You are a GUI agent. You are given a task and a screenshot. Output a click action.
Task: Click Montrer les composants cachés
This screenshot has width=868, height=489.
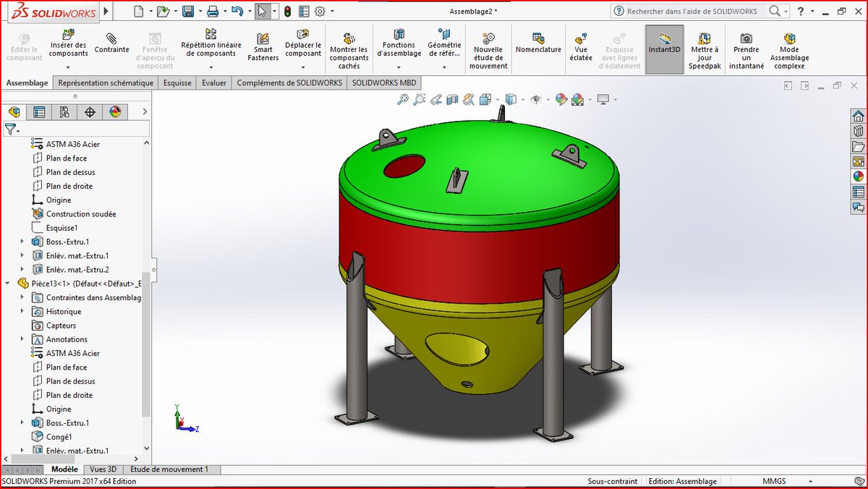(349, 51)
